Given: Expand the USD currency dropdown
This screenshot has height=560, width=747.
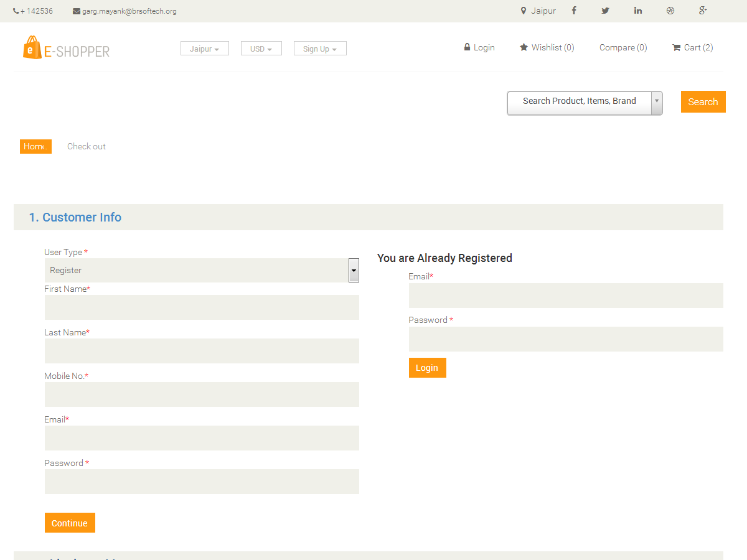Looking at the screenshot, I should click(x=261, y=48).
